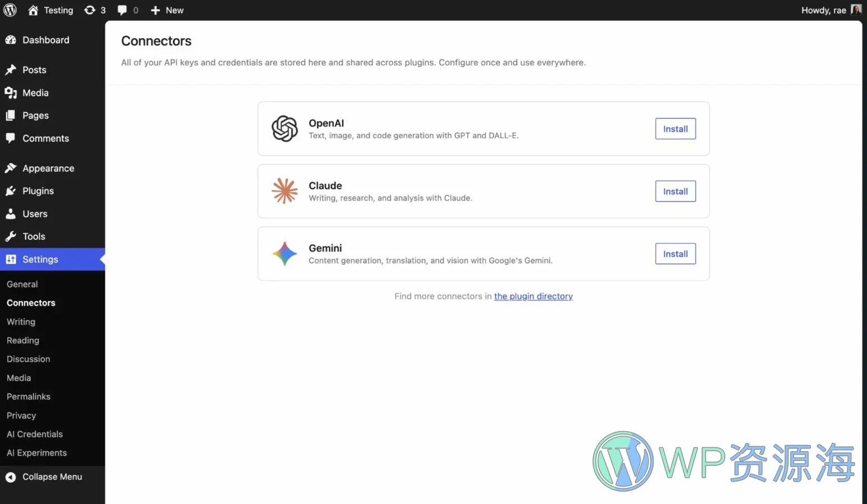Click the OpenAI logo icon
867x504 pixels.
click(285, 129)
